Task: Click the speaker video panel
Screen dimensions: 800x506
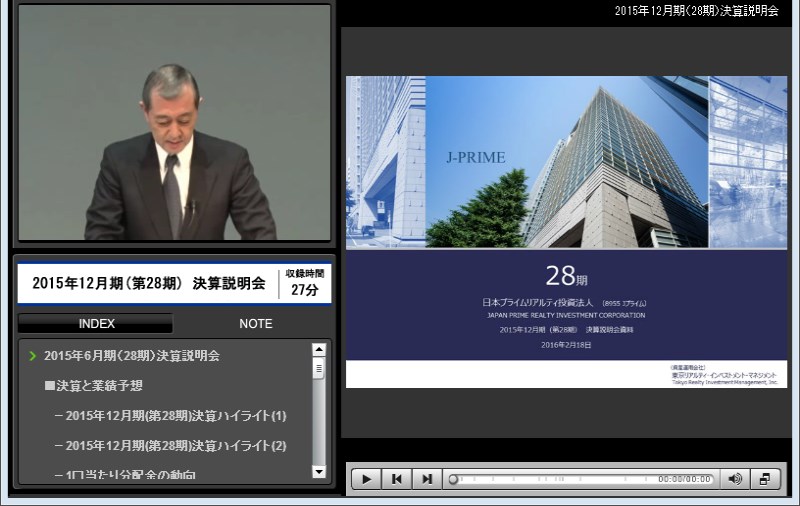Action: coord(174,122)
